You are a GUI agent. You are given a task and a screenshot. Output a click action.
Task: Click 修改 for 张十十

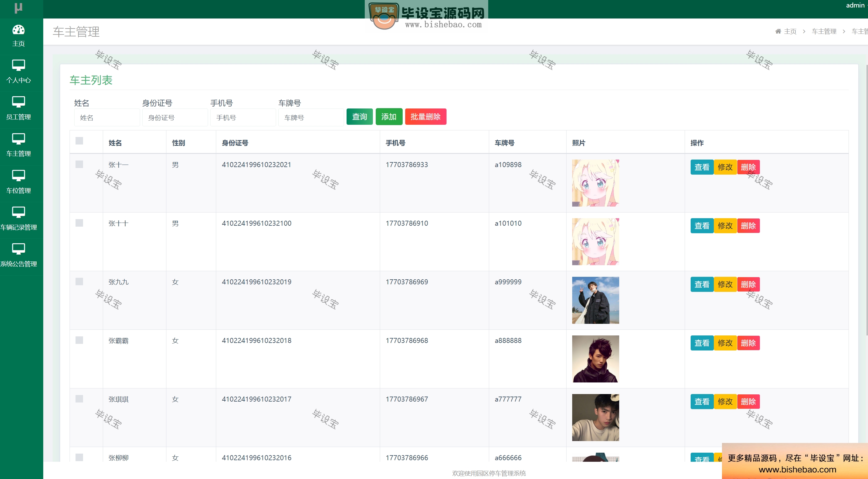point(725,226)
